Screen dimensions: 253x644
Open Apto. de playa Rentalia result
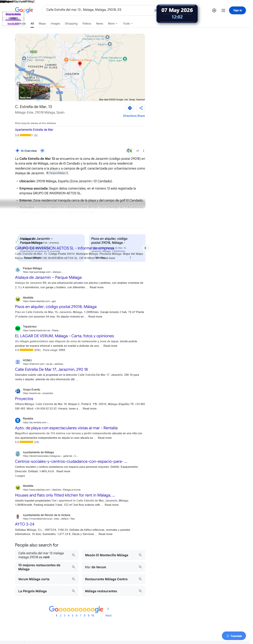pyautogui.click(x=66, y=428)
